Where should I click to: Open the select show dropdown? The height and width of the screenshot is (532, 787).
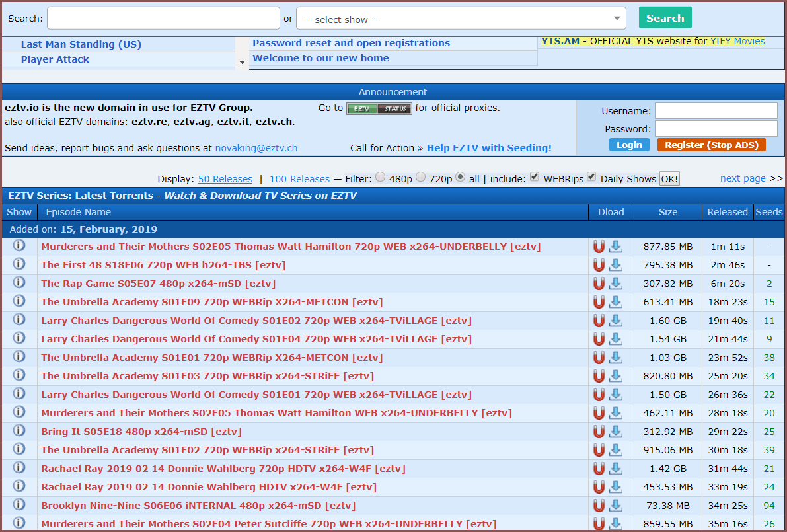coord(461,19)
